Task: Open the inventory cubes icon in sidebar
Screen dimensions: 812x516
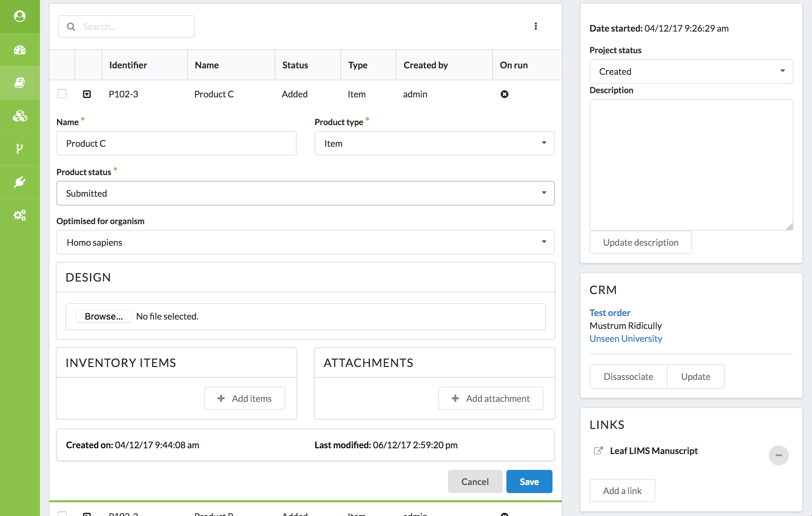Action: point(20,116)
